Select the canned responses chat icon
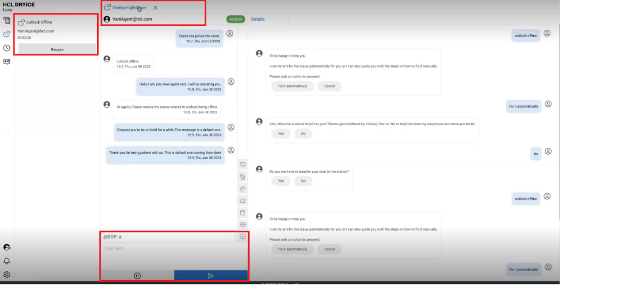This screenshot has width=644, height=306. pyautogui.click(x=243, y=224)
